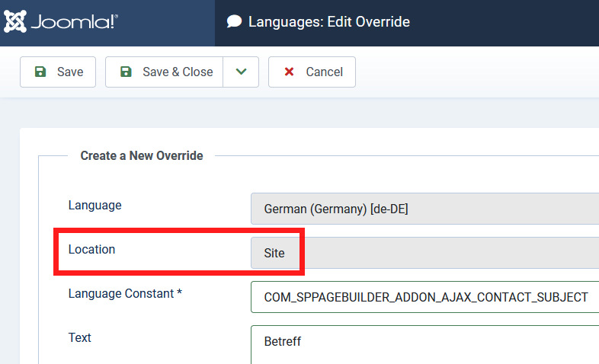Focus the Language Constant input field
Screen dimensions: 599x364
pos(424,297)
